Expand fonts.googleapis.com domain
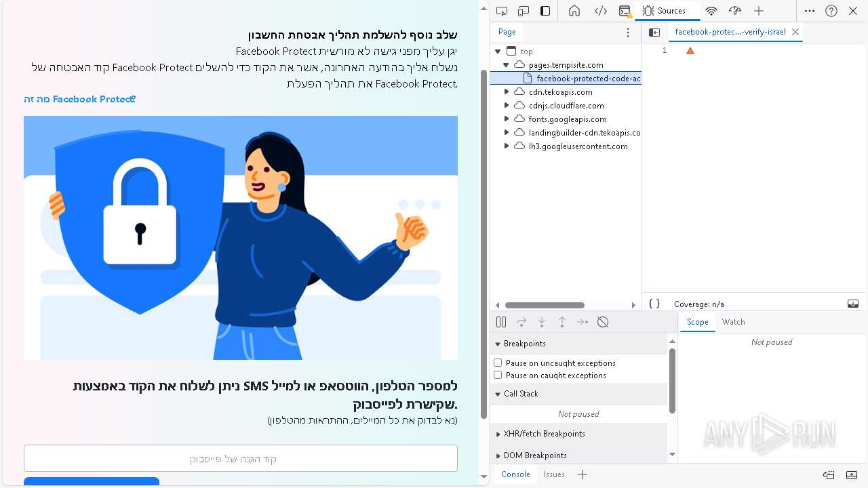Viewport: 868px width, 488px height. (506, 119)
